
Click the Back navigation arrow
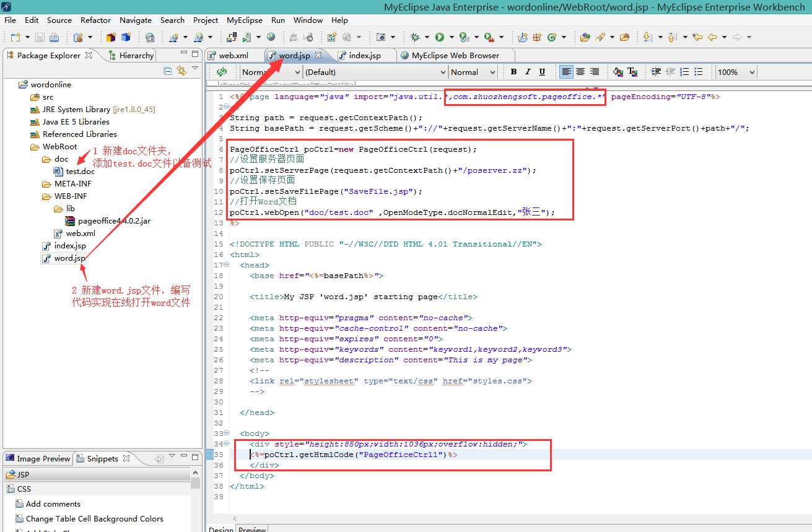[x=712, y=37]
